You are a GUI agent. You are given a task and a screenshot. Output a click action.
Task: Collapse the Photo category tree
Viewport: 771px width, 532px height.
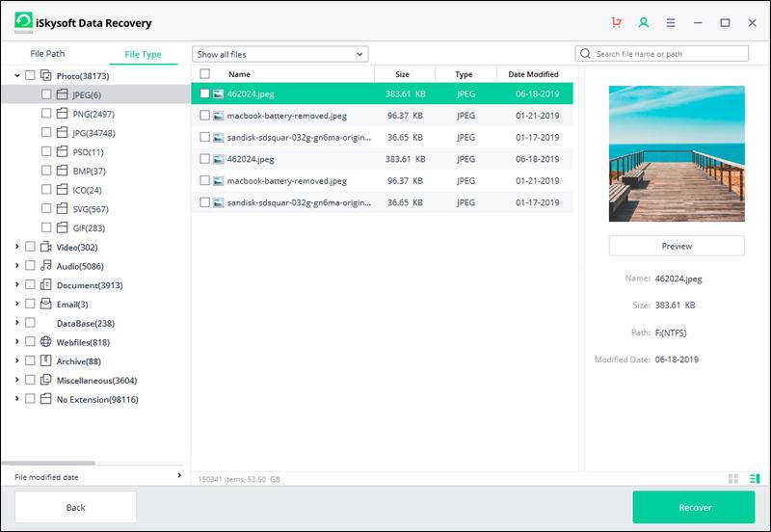pyautogui.click(x=17, y=75)
